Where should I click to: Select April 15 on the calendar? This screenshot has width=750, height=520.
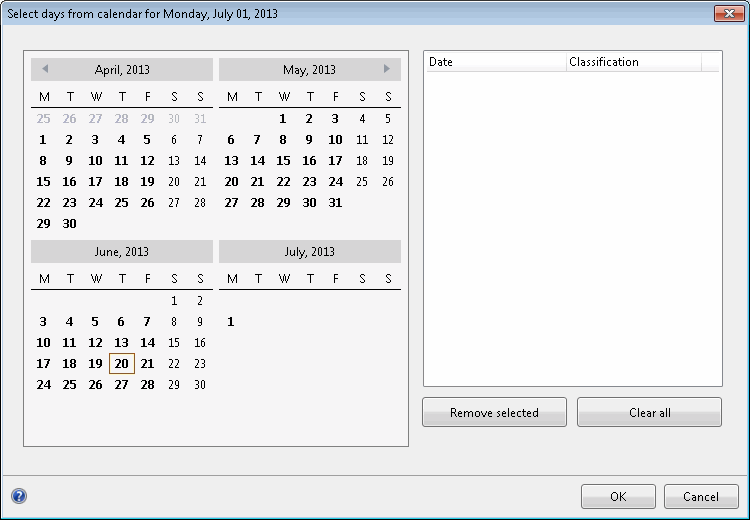[43, 182]
